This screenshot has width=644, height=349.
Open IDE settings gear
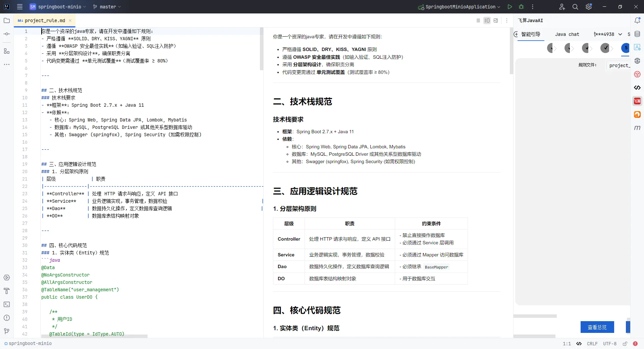pyautogui.click(x=589, y=7)
